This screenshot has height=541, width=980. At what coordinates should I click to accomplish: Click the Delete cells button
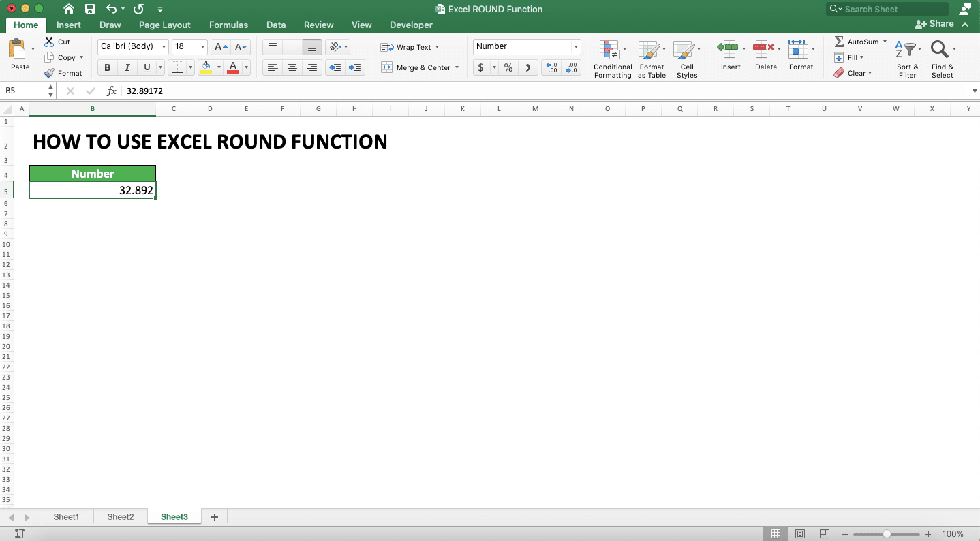coord(766,55)
